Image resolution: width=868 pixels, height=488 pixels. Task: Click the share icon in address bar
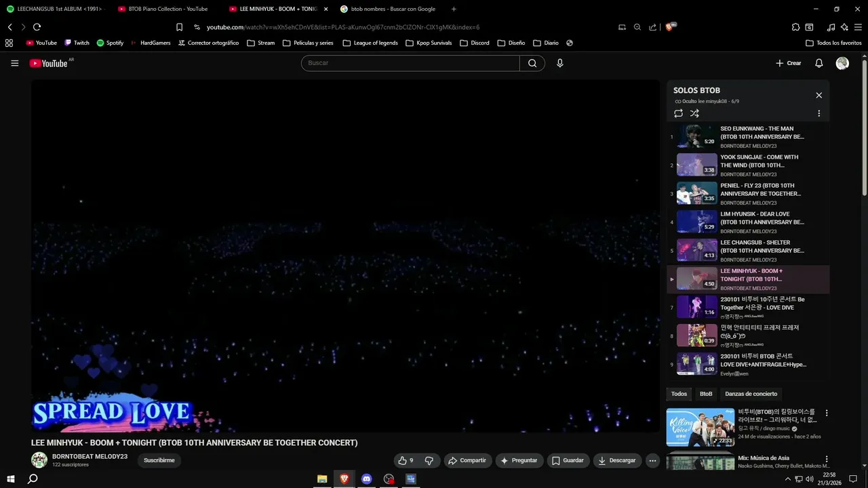(x=652, y=27)
